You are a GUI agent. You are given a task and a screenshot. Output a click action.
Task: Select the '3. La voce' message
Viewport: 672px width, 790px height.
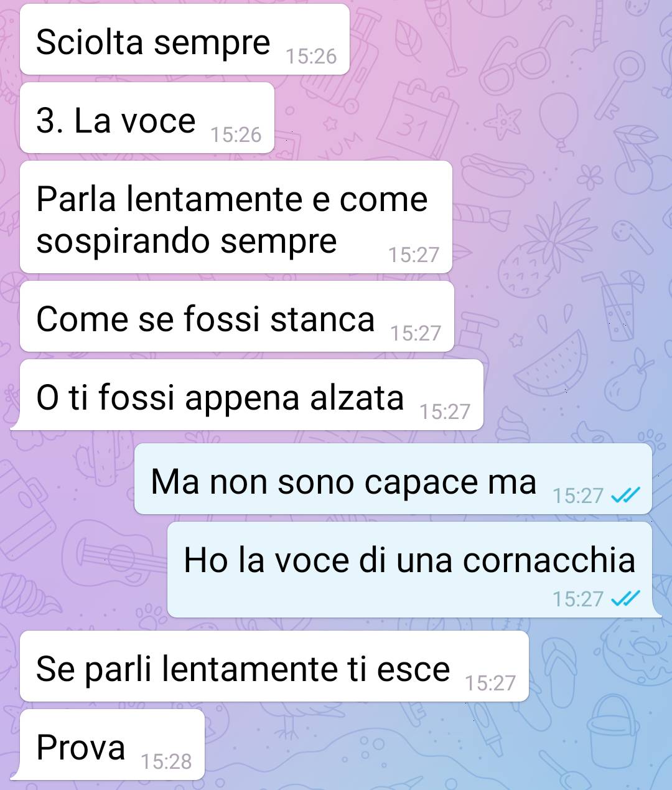click(147, 118)
